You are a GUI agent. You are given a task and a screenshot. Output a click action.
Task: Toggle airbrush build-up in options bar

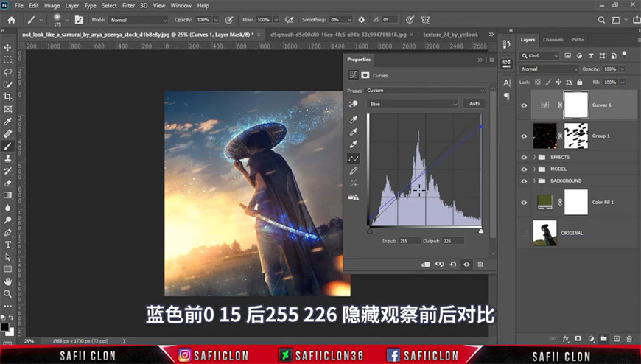pyautogui.click(x=289, y=20)
